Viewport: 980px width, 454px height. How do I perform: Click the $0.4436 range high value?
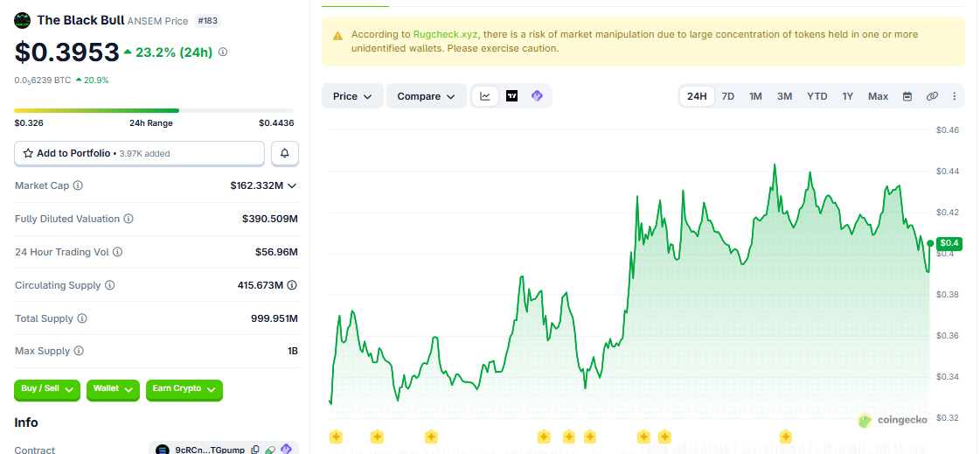tap(276, 123)
